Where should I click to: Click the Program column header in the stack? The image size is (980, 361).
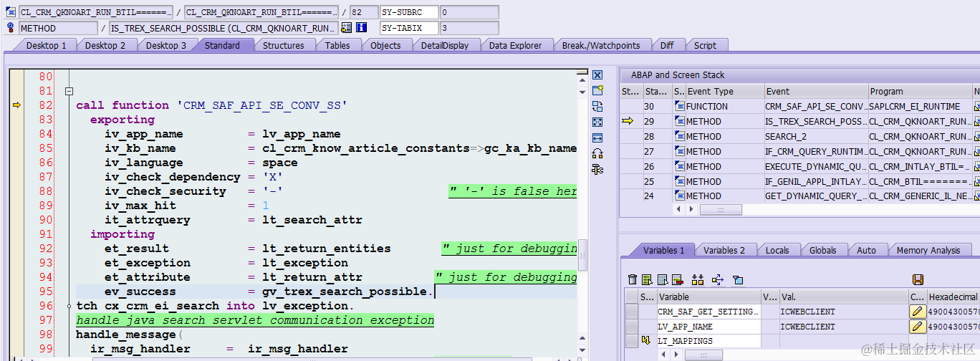point(919,92)
